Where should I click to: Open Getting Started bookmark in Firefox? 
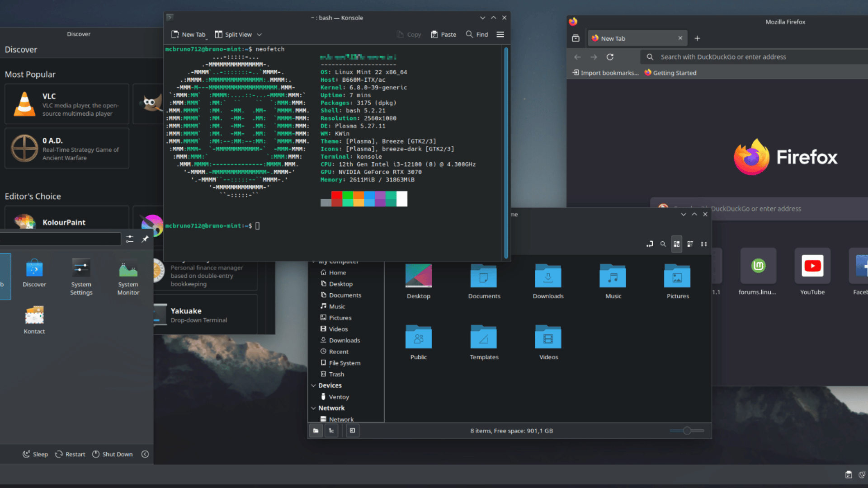(670, 73)
